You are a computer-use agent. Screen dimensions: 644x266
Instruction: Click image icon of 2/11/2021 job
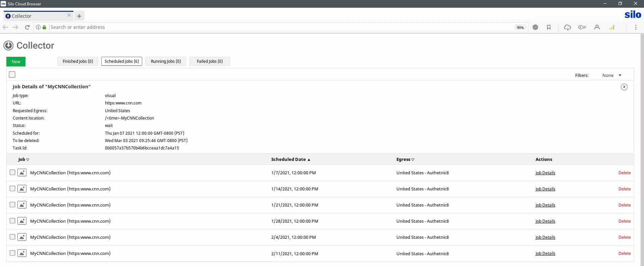[x=22, y=253]
